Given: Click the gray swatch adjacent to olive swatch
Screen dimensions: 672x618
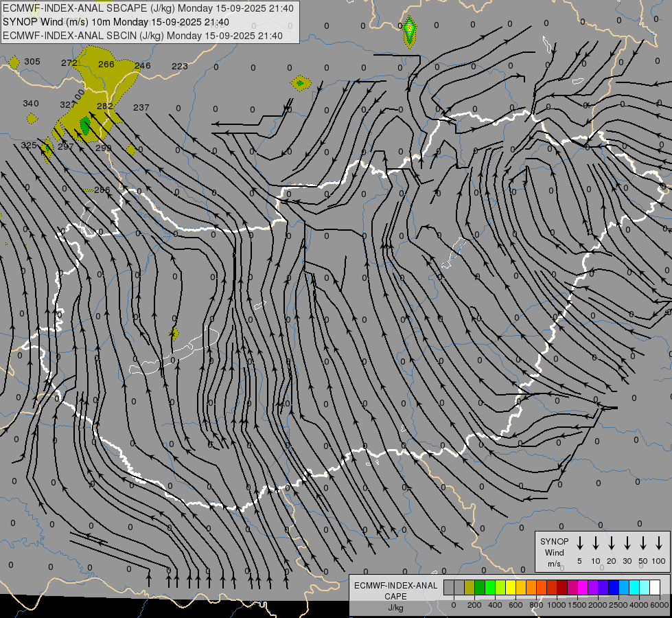Looking at the screenshot, I should (459, 588).
